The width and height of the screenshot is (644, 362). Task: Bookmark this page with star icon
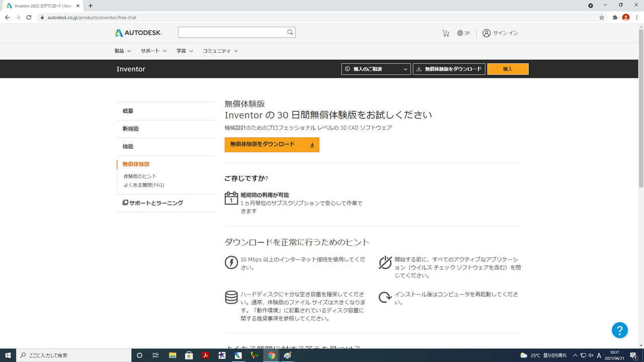602,17
